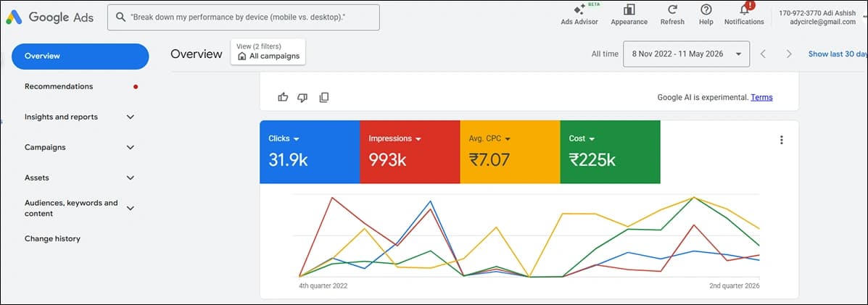Open Google AI Terms link

point(761,97)
